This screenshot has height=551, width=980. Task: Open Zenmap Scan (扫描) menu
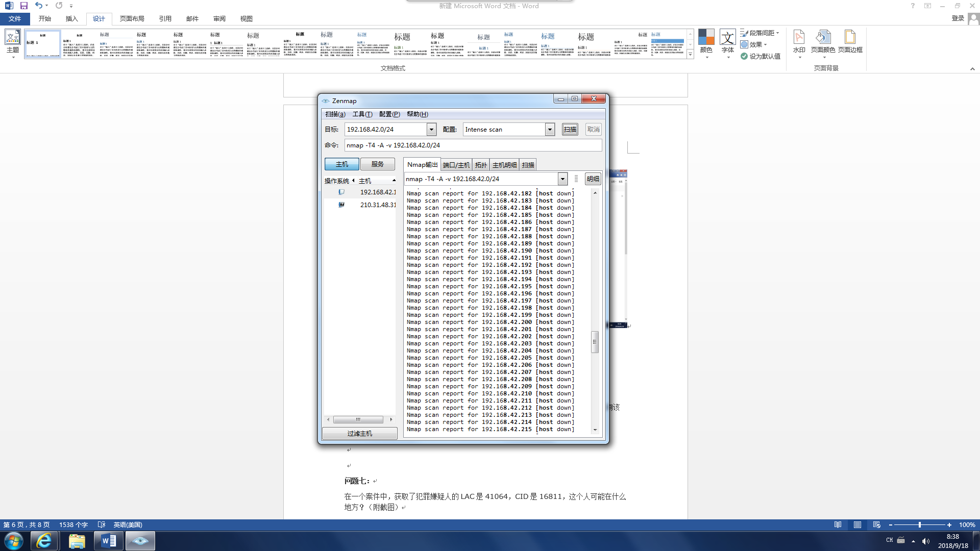[x=335, y=114]
